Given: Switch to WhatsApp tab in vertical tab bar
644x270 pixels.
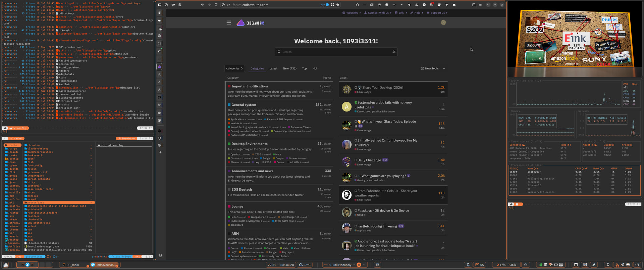Looking at the screenshot, I should point(159,43).
